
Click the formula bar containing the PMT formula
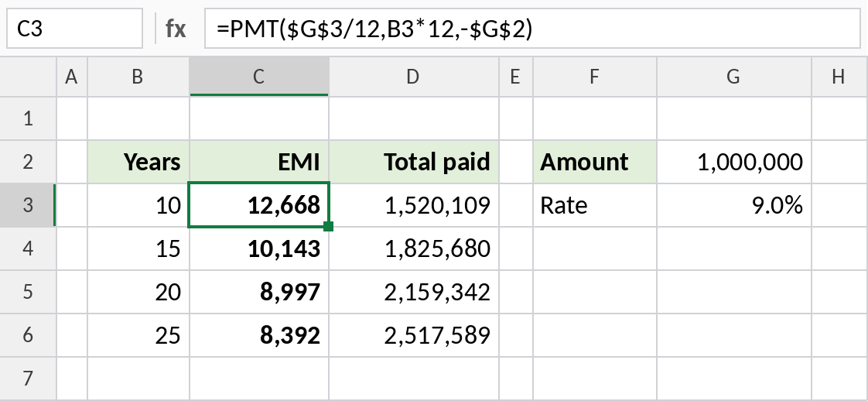pyautogui.click(x=532, y=28)
